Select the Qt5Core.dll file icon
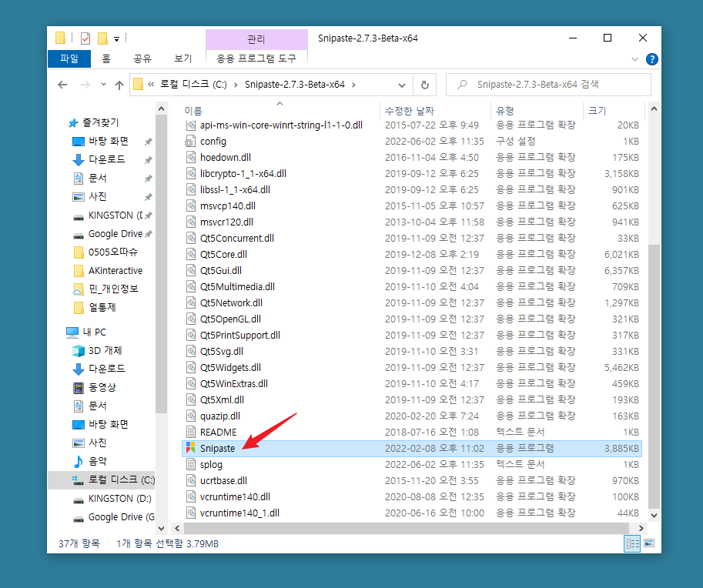The image size is (703, 588). coord(190,254)
